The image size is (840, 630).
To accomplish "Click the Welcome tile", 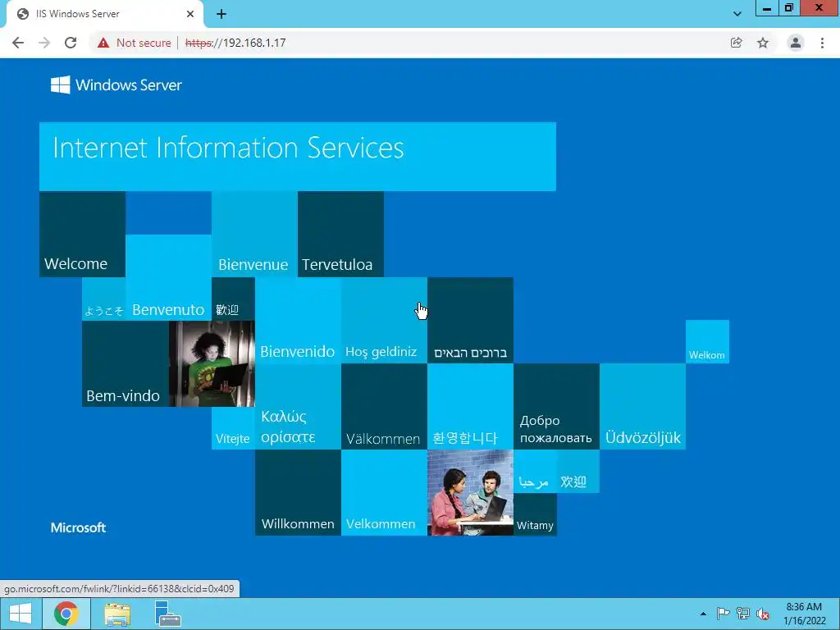I will (83, 234).
